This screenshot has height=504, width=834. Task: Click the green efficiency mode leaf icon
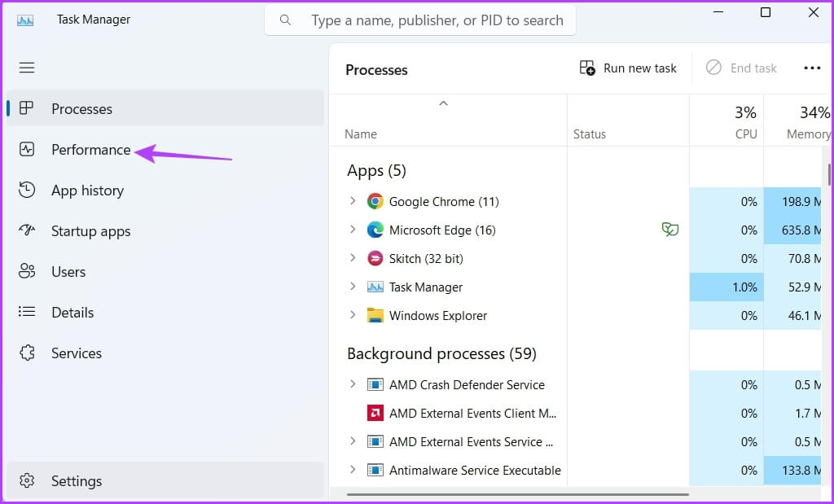pyautogui.click(x=669, y=230)
